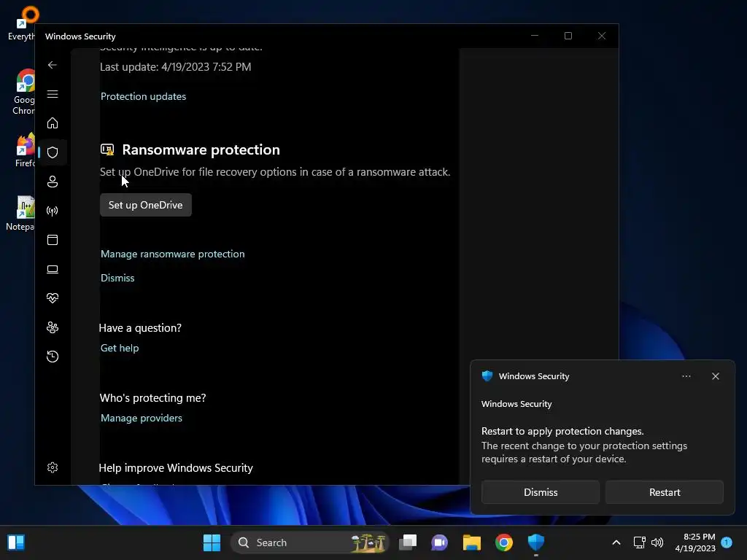Viewport: 747px width, 560px height.
Task: Open Manage ransomware protection link
Action: click(172, 254)
